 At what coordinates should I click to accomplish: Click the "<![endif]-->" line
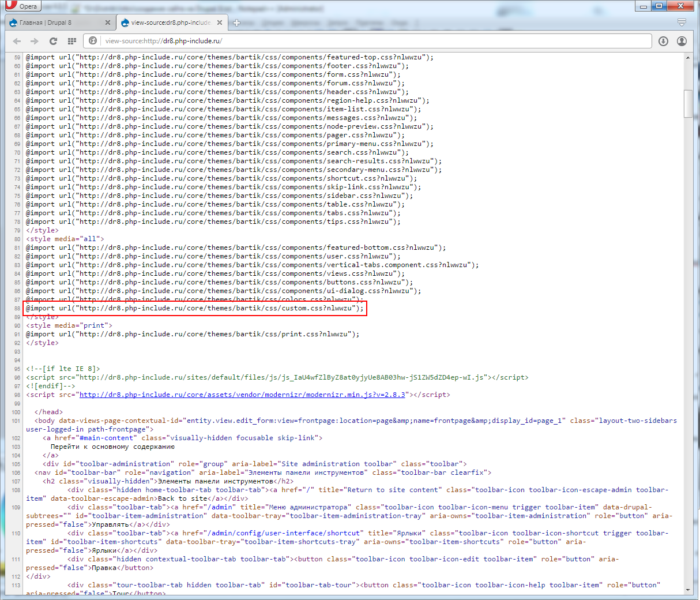click(51, 386)
